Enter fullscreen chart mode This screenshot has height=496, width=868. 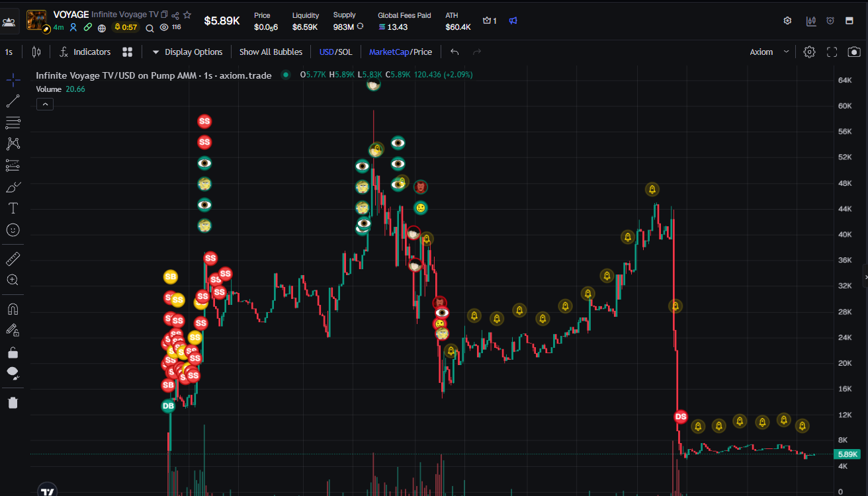click(x=832, y=52)
